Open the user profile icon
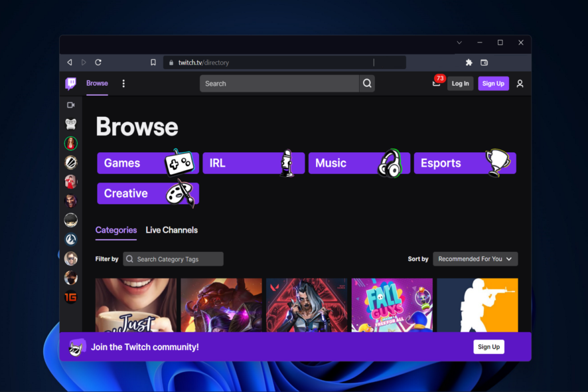 [520, 83]
